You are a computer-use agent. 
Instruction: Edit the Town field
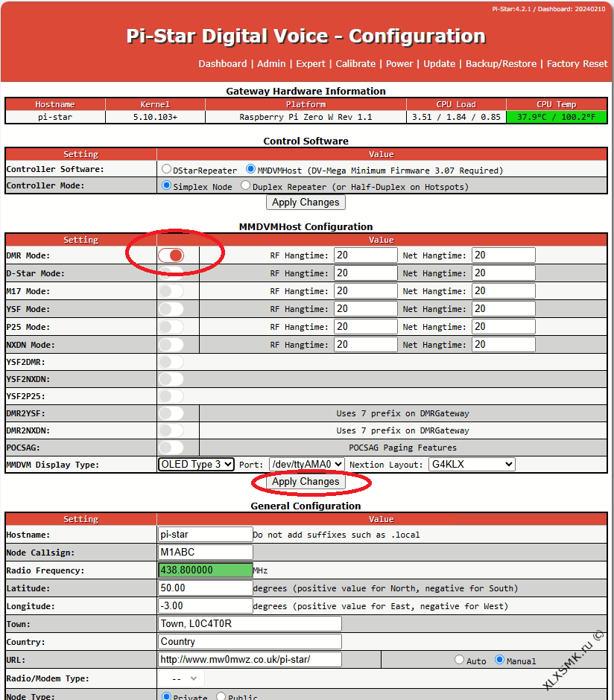click(x=250, y=623)
